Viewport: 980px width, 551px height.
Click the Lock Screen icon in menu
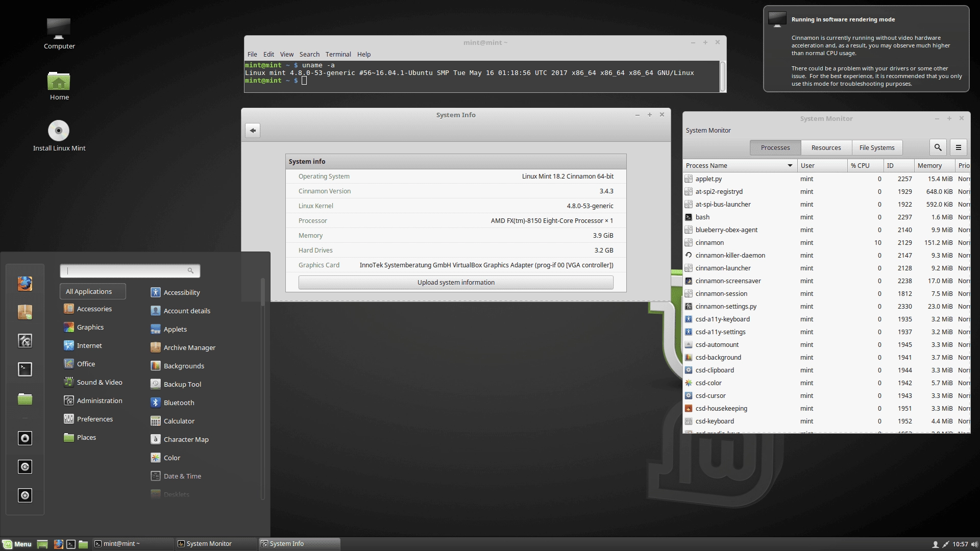[25, 438]
